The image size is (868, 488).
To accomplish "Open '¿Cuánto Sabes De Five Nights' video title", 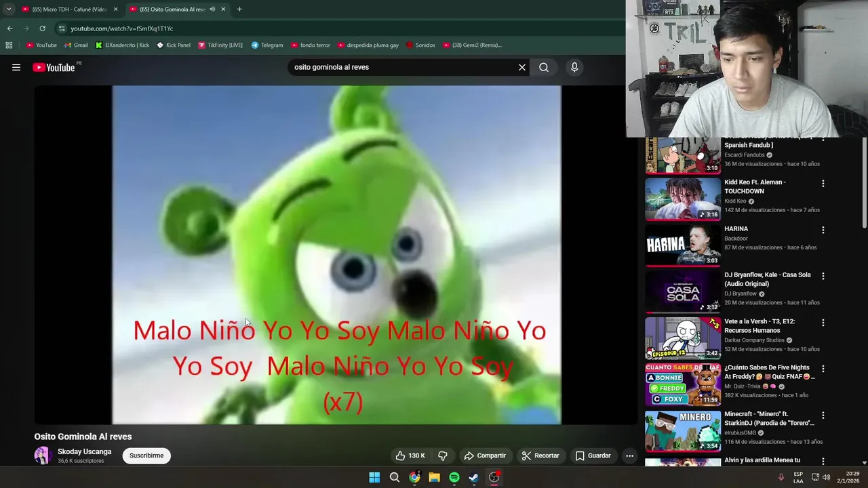I will [769, 372].
